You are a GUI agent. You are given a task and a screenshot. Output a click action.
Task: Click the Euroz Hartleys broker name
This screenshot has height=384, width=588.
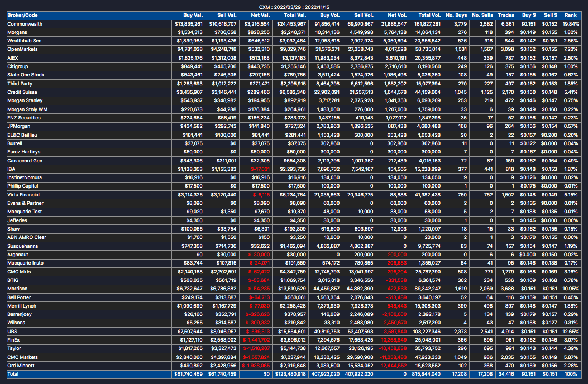23,152
